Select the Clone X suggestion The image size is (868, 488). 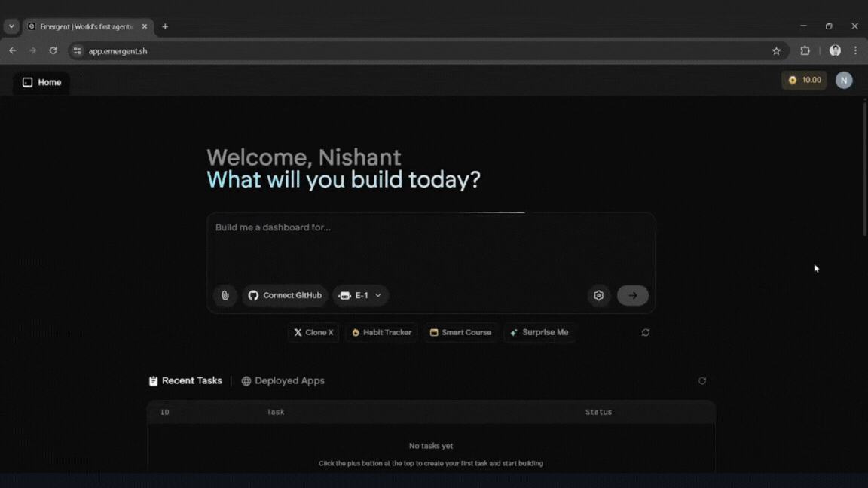coord(313,332)
